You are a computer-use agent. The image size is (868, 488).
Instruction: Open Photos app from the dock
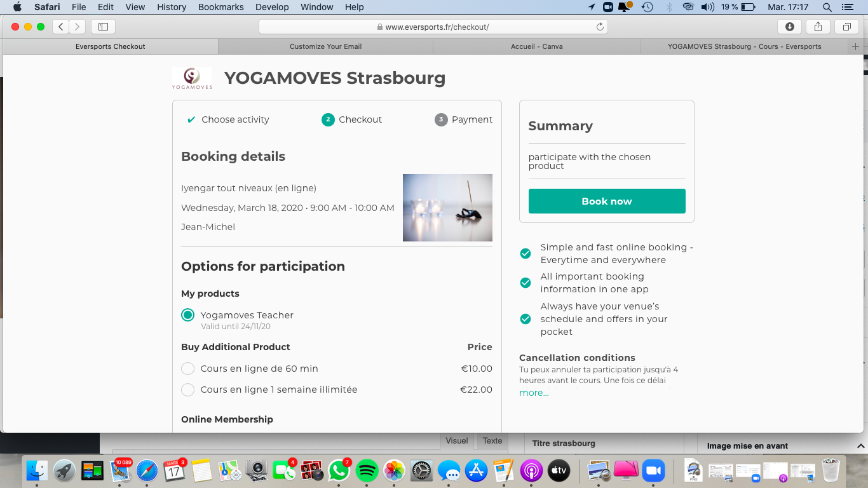coord(394,471)
